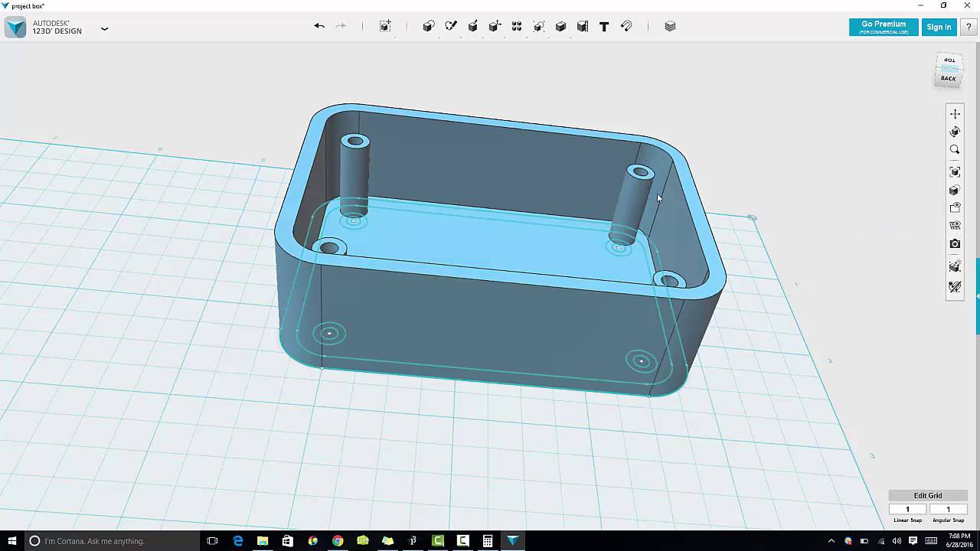The height and width of the screenshot is (551, 980).
Task: Open the Pattern tool with four cubes
Action: [x=517, y=26]
